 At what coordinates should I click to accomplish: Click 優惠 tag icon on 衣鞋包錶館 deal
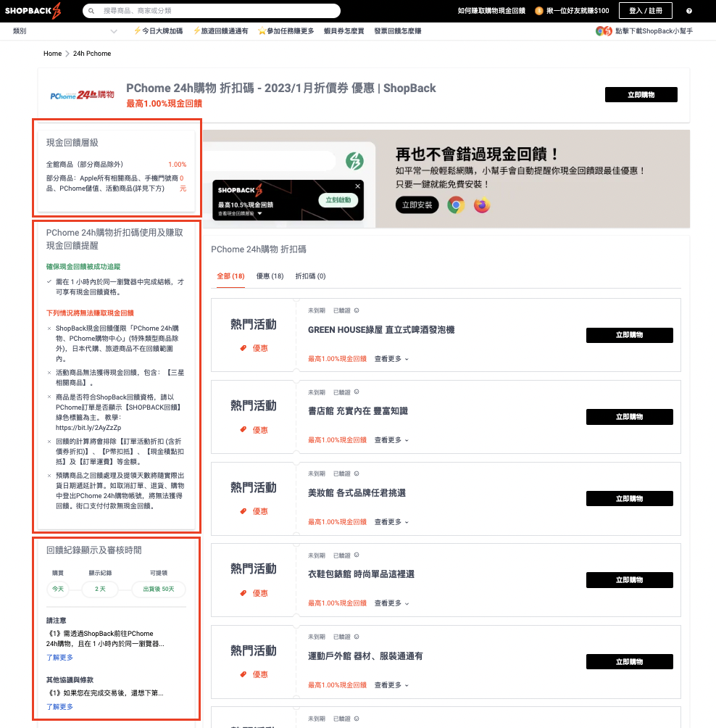pyautogui.click(x=243, y=593)
